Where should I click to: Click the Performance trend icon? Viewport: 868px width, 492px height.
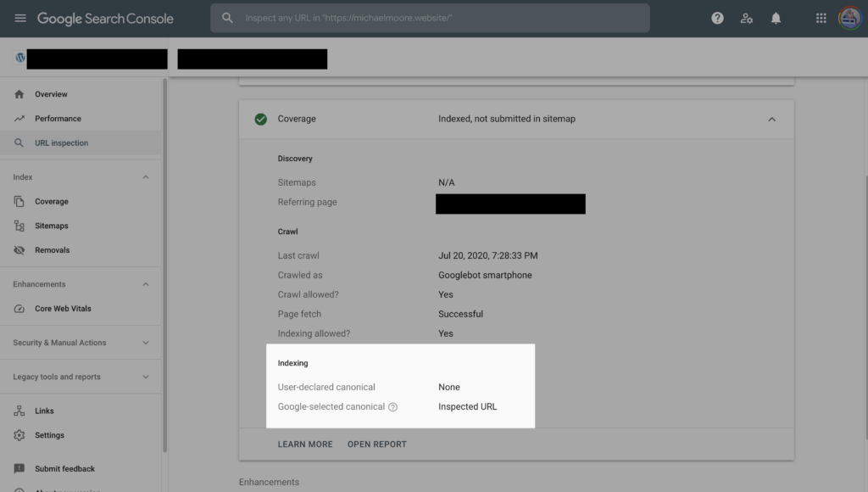pos(19,119)
